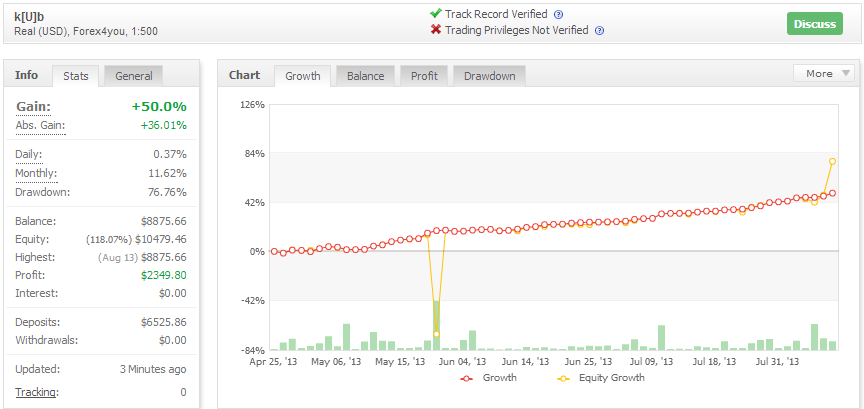The width and height of the screenshot is (864, 409).
Task: Click the Monthly label
Action: click(36, 174)
